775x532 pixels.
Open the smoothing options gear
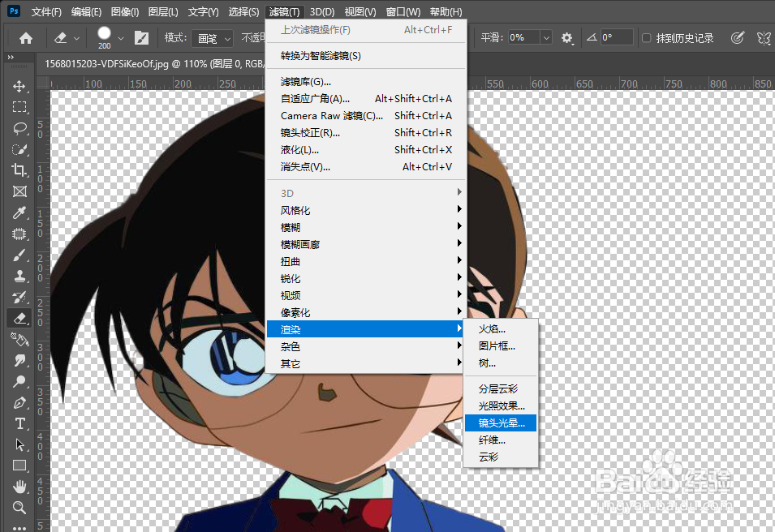tap(567, 38)
